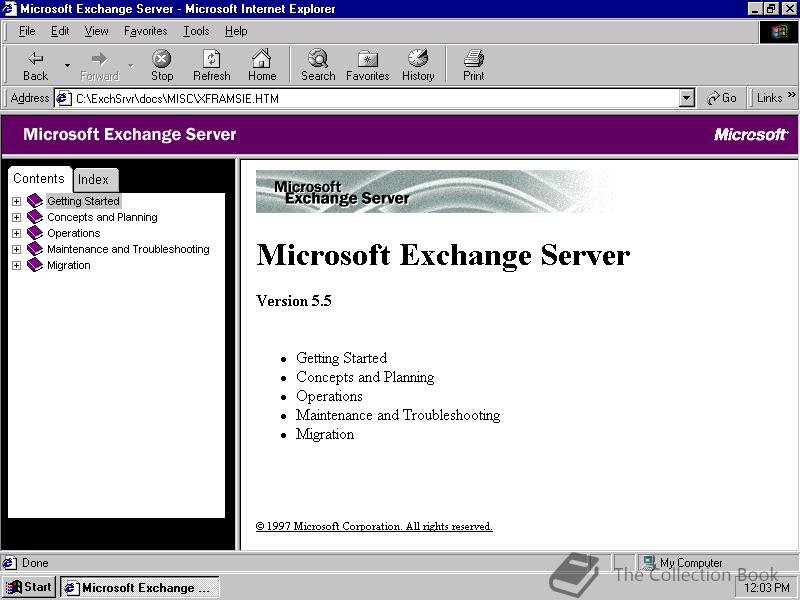Image resolution: width=800 pixels, height=600 pixels.
Task: Click the Go icon beside the address bar
Action: click(722, 98)
